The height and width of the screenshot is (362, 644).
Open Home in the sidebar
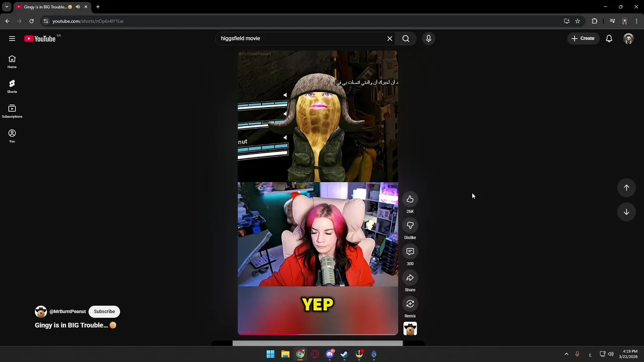tap(12, 62)
